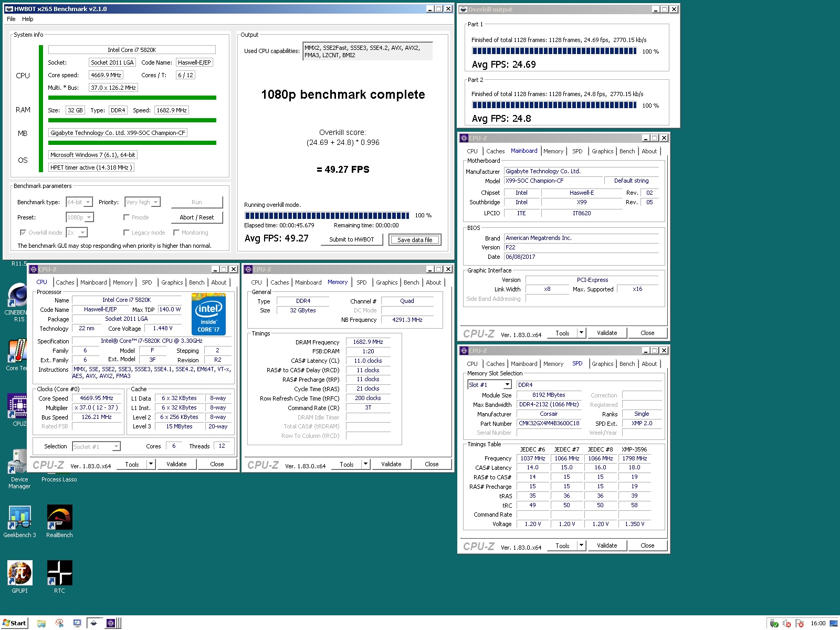Open the File menu in HWBOT x265
The height and width of the screenshot is (630, 840).
[x=11, y=19]
